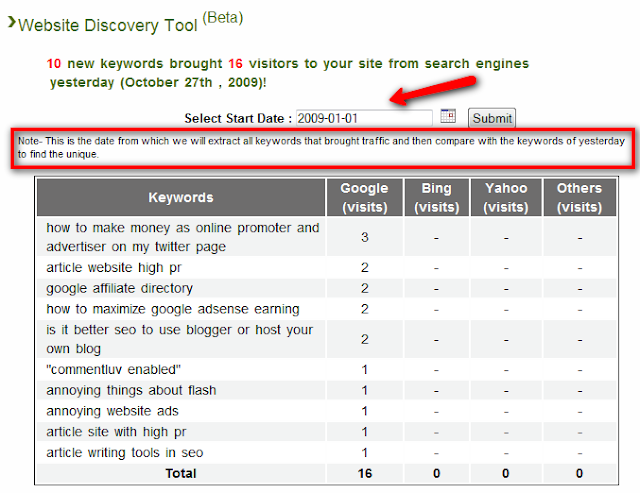The width and height of the screenshot is (640, 493).
Task: Click the Yahoo total value 0
Action: [x=506, y=473]
